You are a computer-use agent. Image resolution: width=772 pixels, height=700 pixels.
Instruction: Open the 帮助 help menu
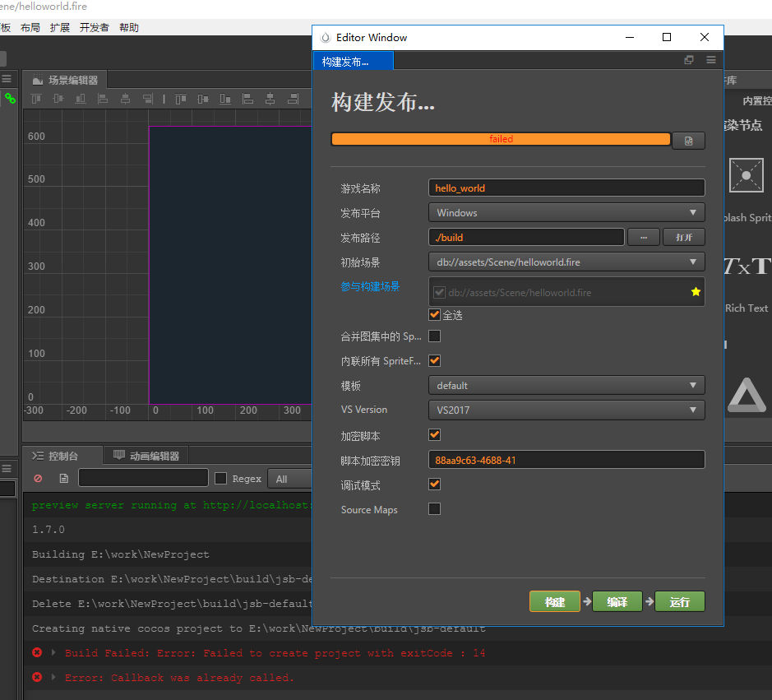128,28
